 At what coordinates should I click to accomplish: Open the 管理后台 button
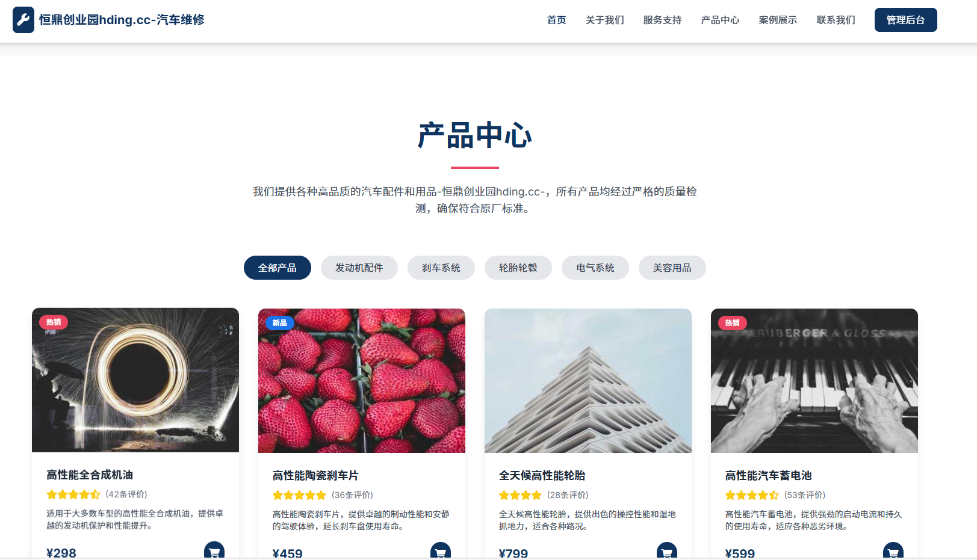pos(906,20)
